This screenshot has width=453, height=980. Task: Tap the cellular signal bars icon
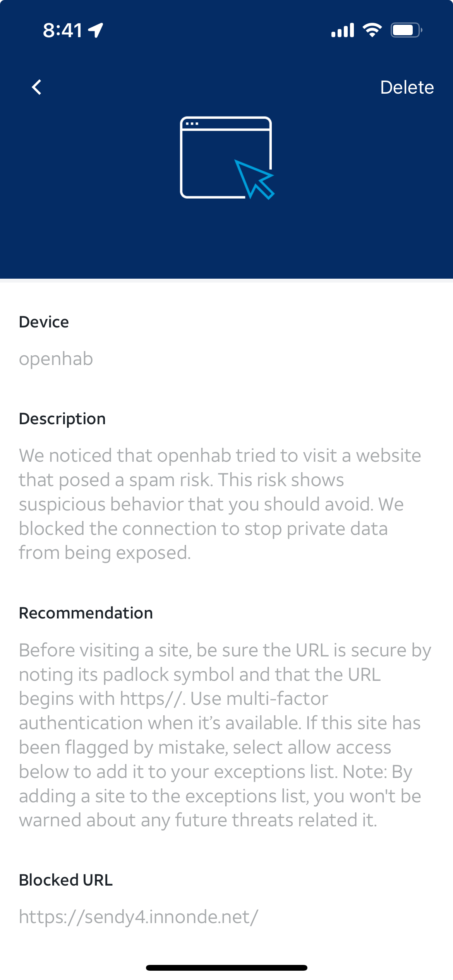coord(343,30)
